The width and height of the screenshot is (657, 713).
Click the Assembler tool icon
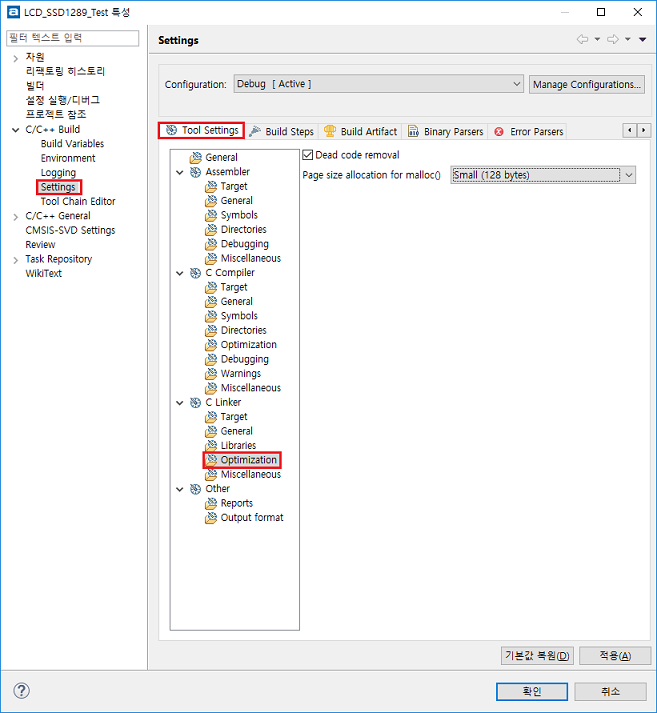pyautogui.click(x=196, y=172)
